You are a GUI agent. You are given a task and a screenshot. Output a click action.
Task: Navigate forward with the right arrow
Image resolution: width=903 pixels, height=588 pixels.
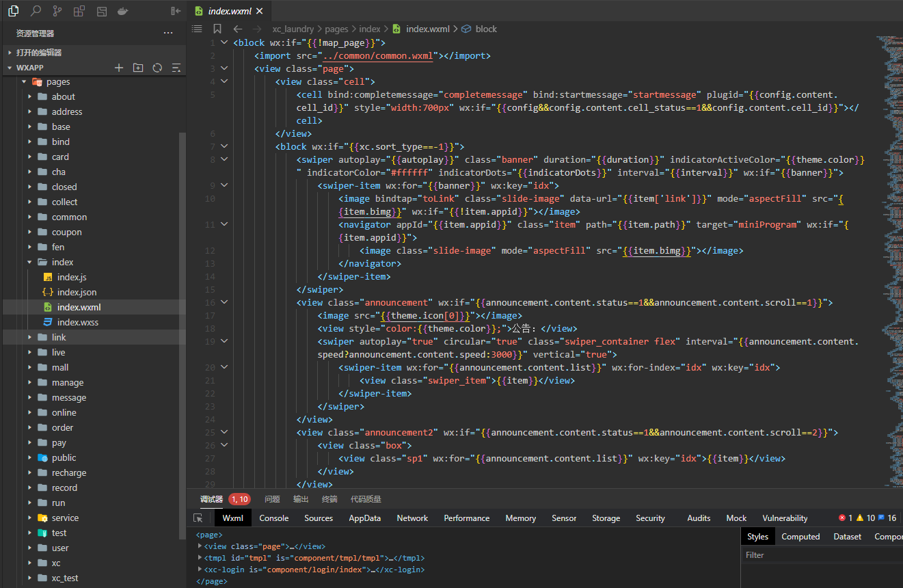click(257, 29)
